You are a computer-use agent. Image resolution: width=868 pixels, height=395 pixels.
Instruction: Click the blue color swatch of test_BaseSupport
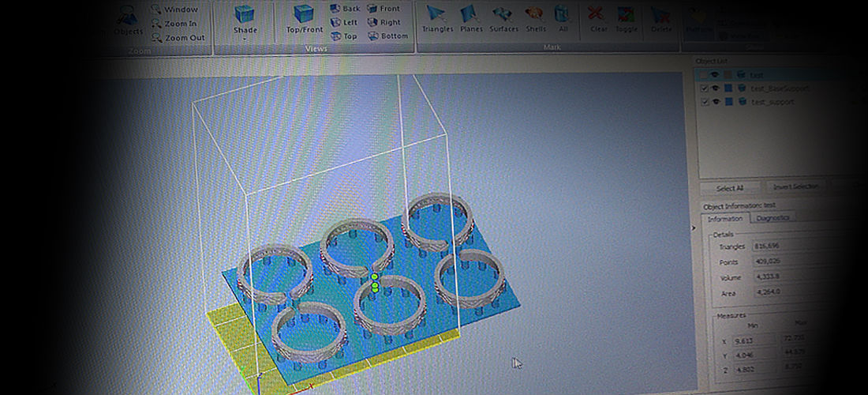point(729,88)
